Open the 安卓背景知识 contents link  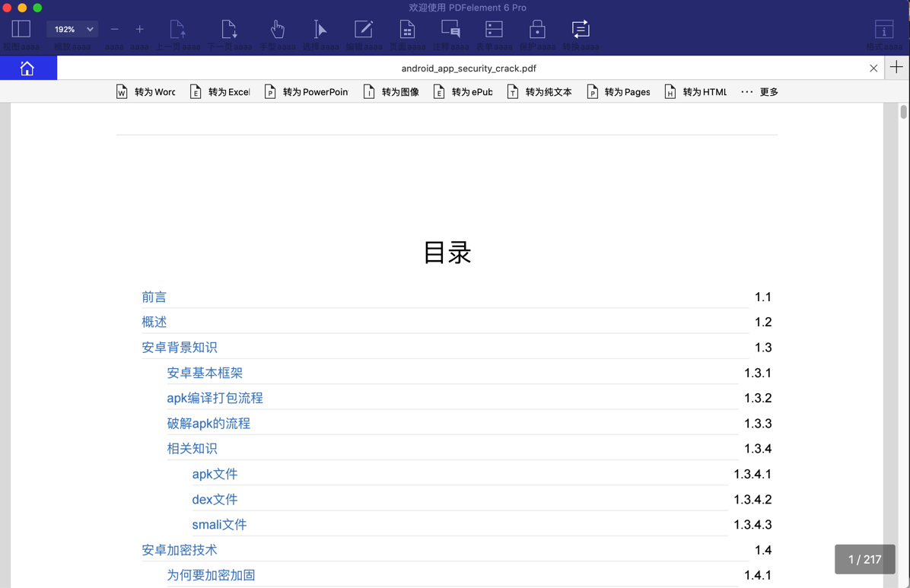click(180, 348)
